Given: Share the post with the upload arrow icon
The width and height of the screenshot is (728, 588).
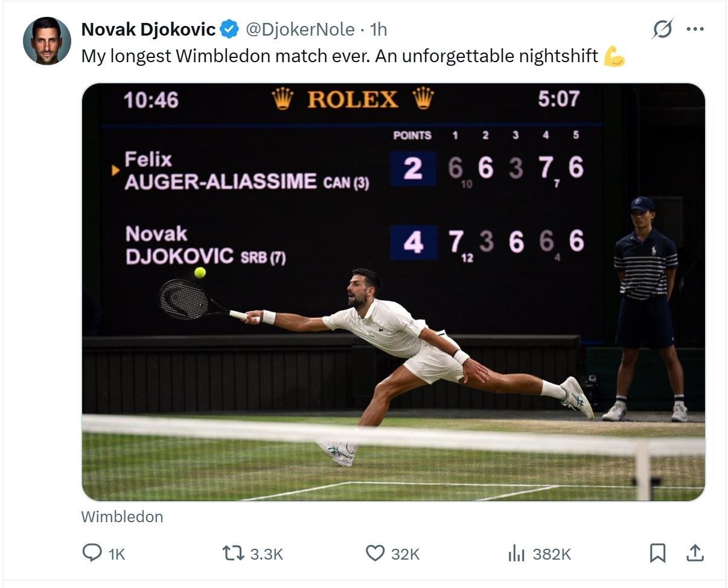Looking at the screenshot, I should coord(695,553).
